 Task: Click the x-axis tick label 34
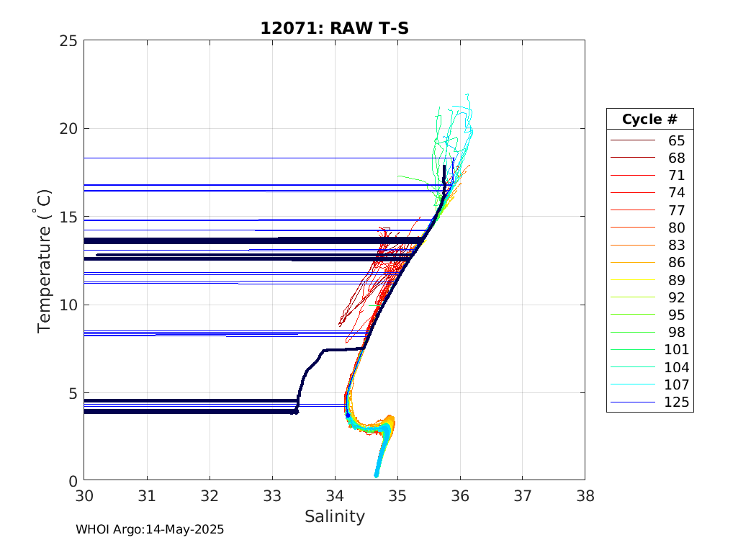(335, 496)
